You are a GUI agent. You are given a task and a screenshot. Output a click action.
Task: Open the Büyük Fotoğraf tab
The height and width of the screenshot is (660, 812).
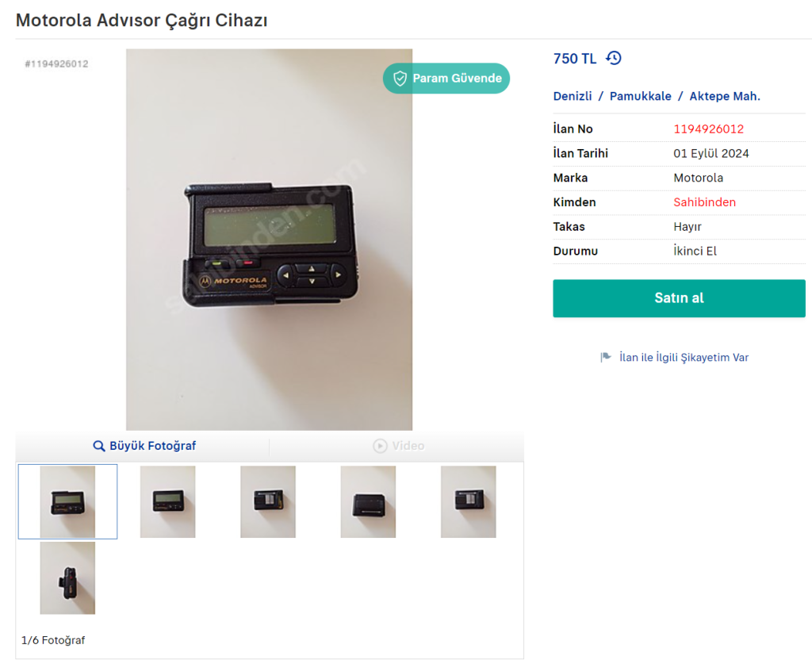click(x=144, y=446)
